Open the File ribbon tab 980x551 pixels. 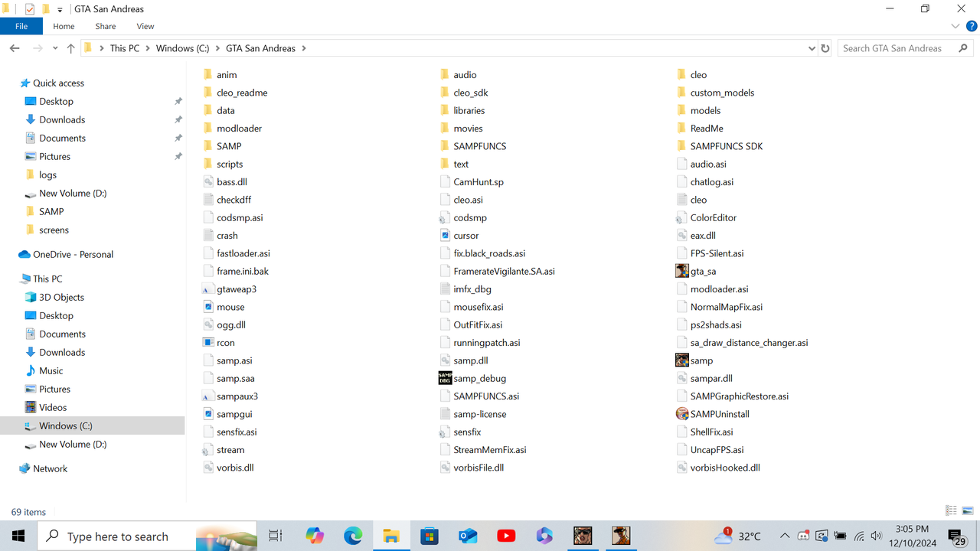[21, 26]
